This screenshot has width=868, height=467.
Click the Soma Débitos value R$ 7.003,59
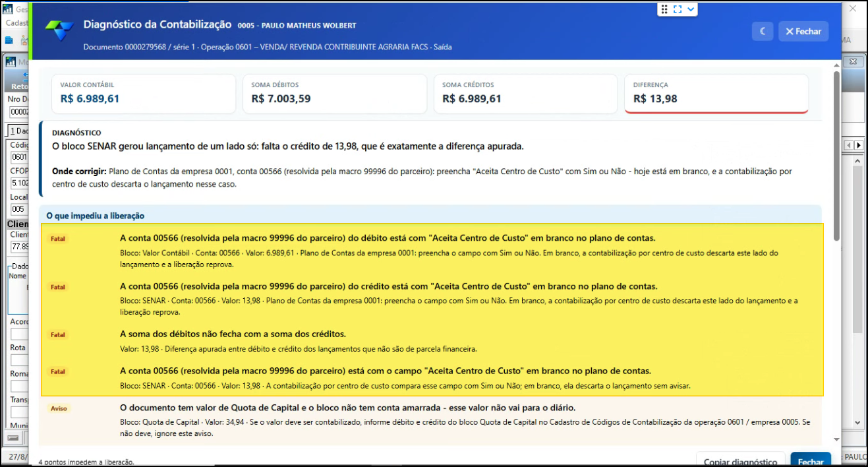[x=281, y=99]
